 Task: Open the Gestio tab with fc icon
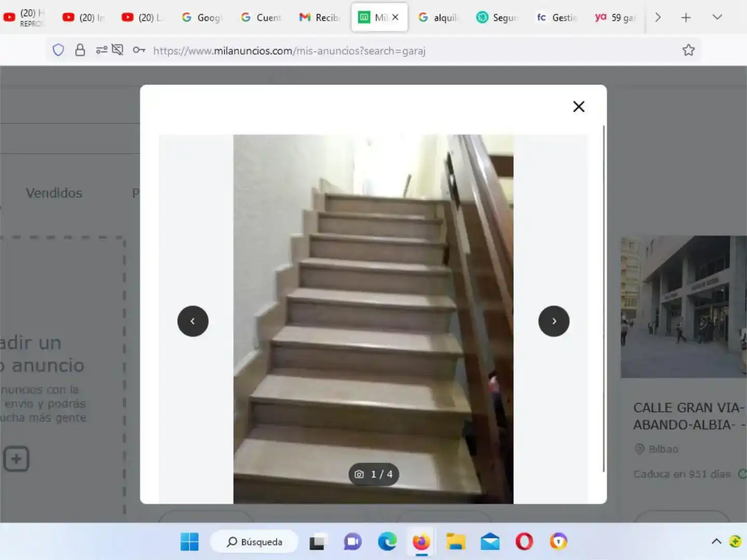point(556,18)
